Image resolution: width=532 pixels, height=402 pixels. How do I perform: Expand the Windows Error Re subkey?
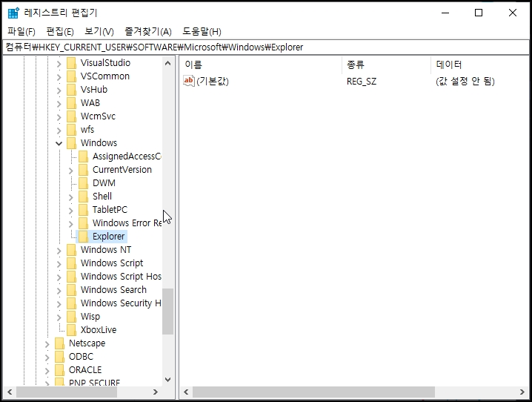tap(71, 224)
